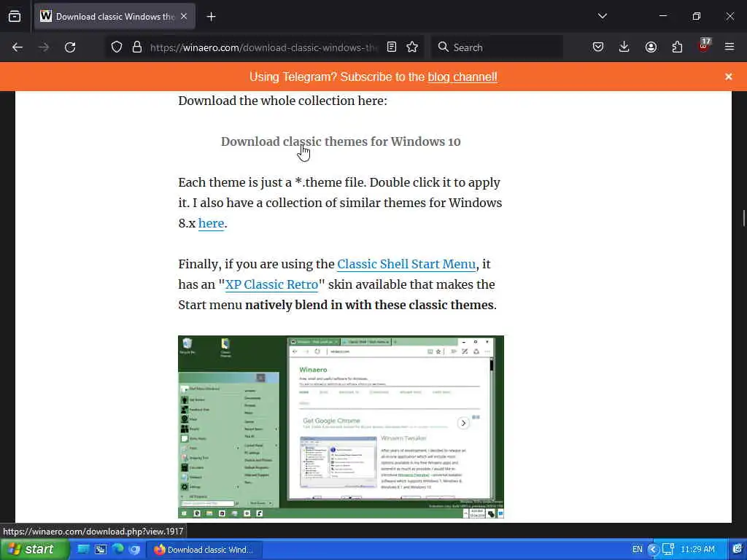Open the Downloads panel
This screenshot has height=560, width=747.
click(x=624, y=47)
